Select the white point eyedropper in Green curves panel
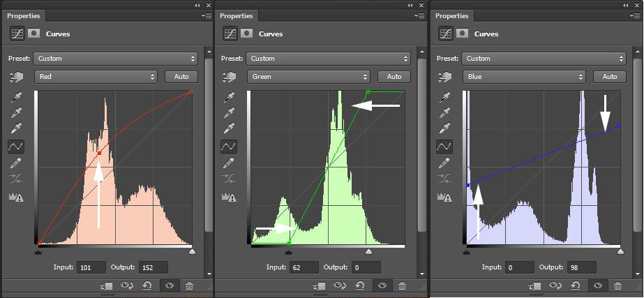 (x=229, y=129)
